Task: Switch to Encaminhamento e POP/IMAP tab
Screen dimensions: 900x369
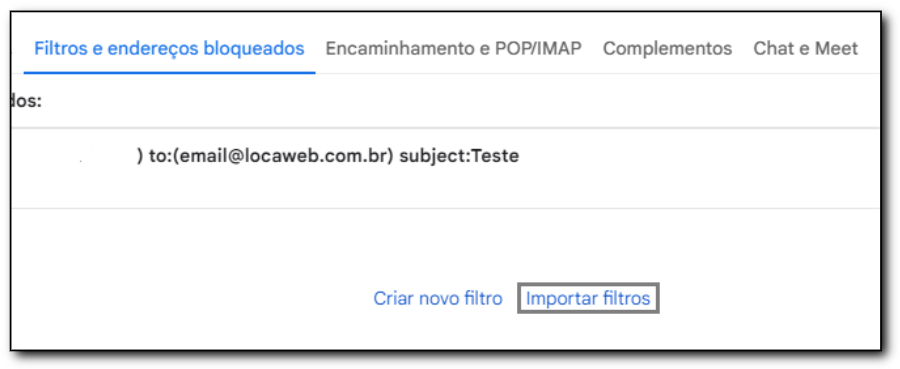Action: click(453, 49)
